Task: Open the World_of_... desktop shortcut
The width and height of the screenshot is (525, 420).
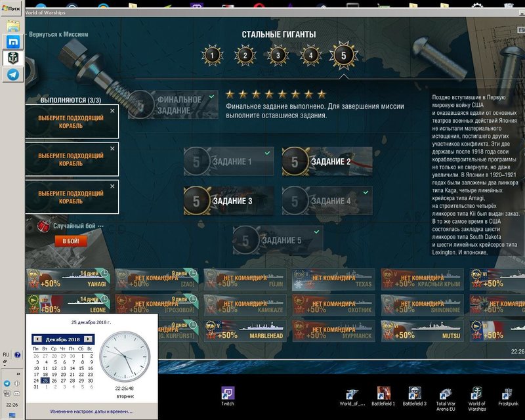Action: coord(352,396)
